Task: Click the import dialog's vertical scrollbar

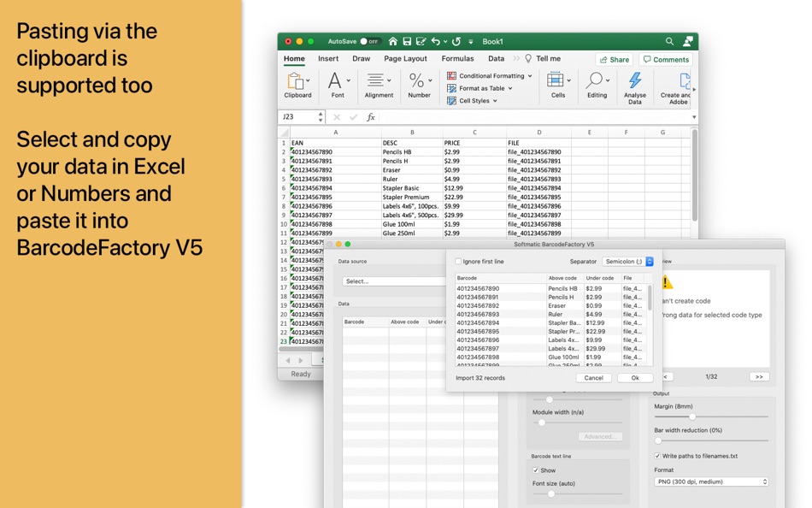Action: (x=650, y=298)
